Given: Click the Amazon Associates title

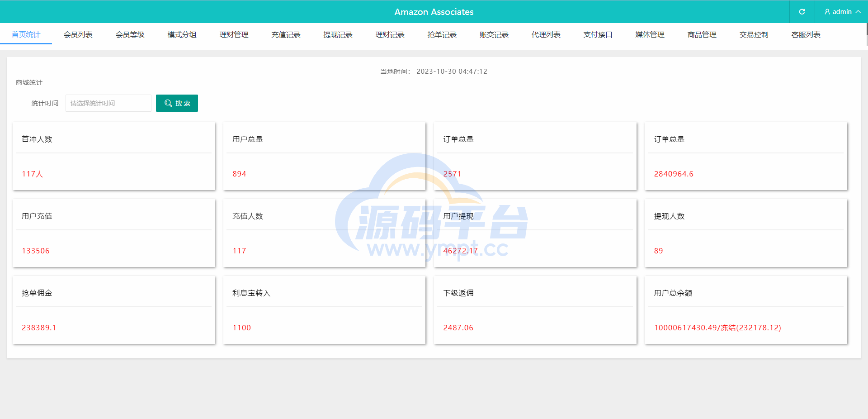Looking at the screenshot, I should pos(434,12).
